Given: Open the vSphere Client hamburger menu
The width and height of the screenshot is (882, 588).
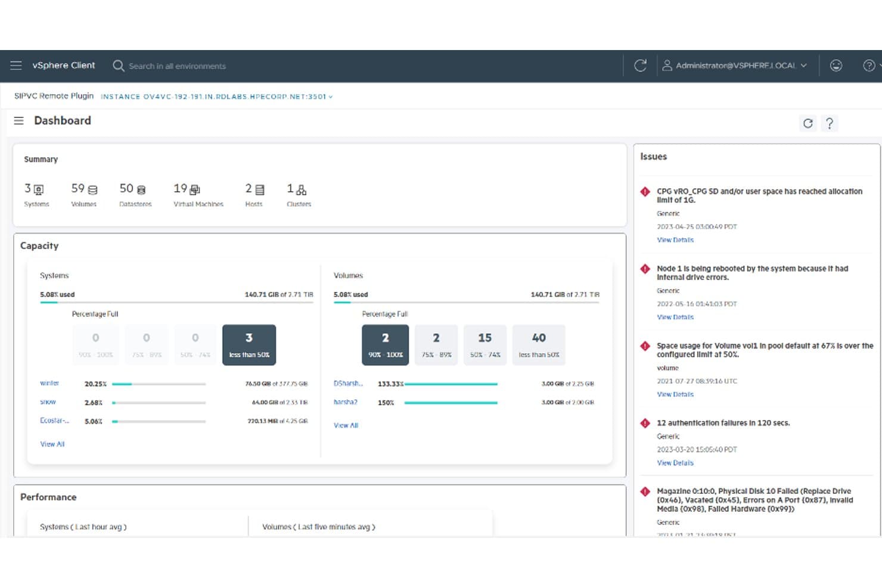Looking at the screenshot, I should (16, 66).
